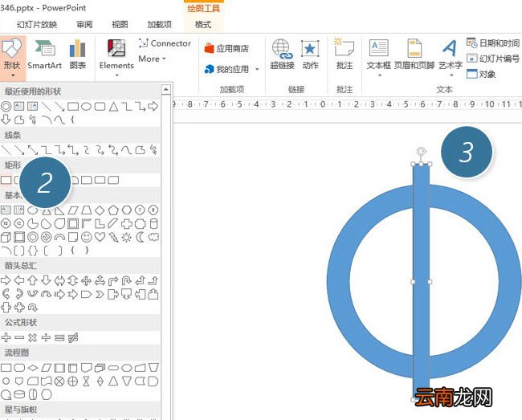This screenshot has width=522, height=420.
Task: Click the 图表 chart button
Action: pyautogui.click(x=78, y=55)
